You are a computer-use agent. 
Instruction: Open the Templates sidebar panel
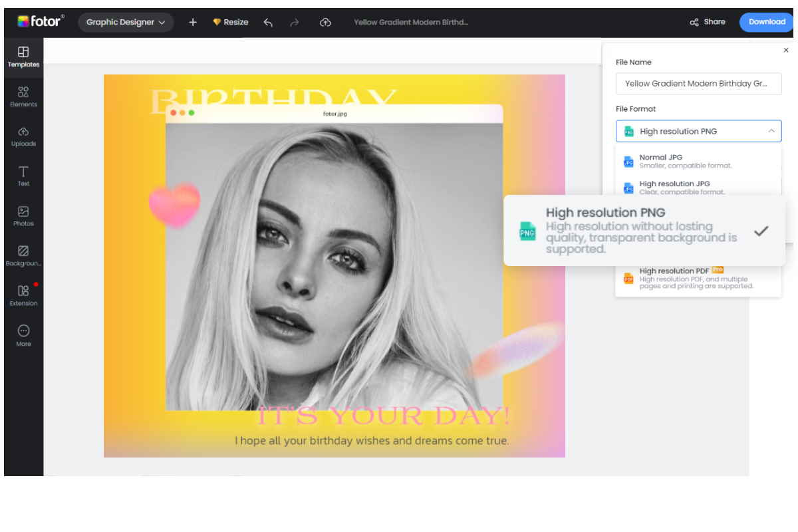[23, 57]
